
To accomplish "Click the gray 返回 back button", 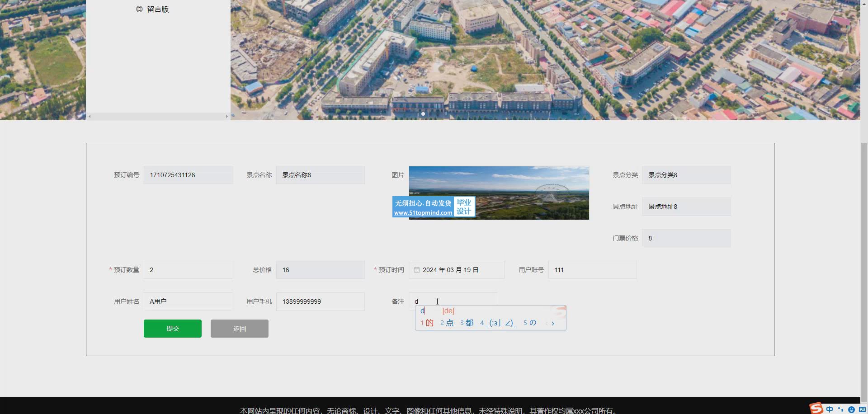I will tap(240, 329).
